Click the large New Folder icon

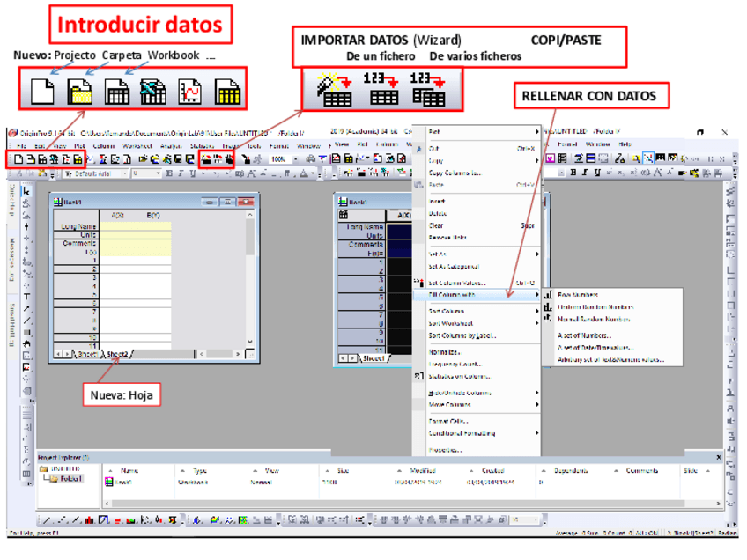tap(81, 92)
